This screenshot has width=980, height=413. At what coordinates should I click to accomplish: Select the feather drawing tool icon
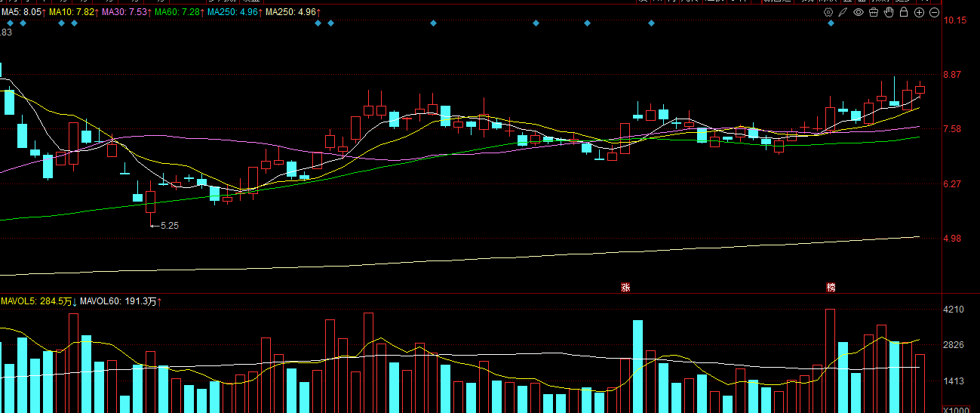point(843,12)
